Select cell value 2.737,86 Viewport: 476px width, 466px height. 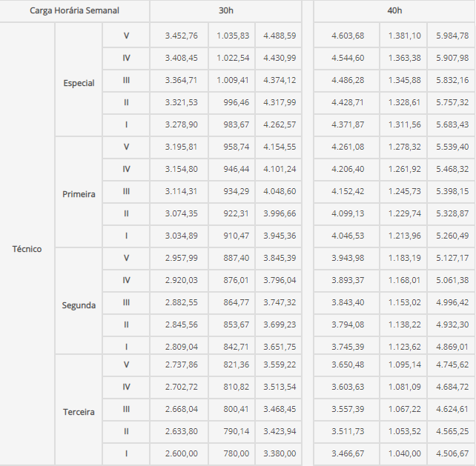coord(181,365)
